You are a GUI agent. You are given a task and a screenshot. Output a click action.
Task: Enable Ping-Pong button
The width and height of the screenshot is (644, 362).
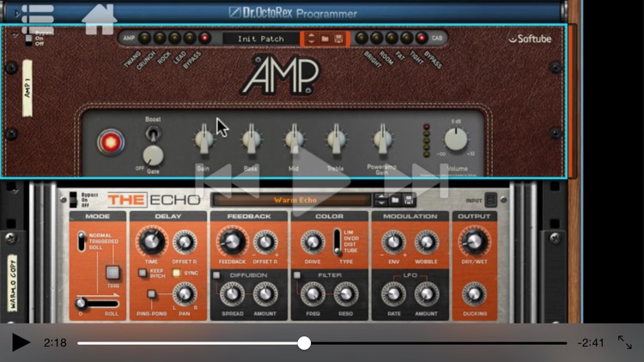pyautogui.click(x=151, y=294)
